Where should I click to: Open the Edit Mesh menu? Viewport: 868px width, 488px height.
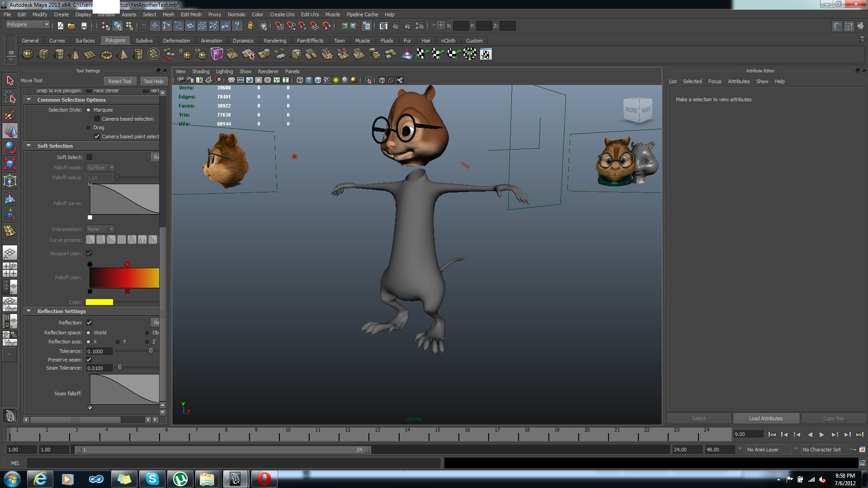[x=191, y=14]
